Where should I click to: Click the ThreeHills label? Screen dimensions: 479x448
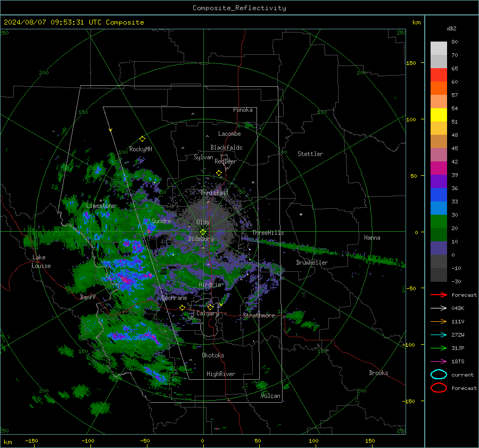coord(268,233)
